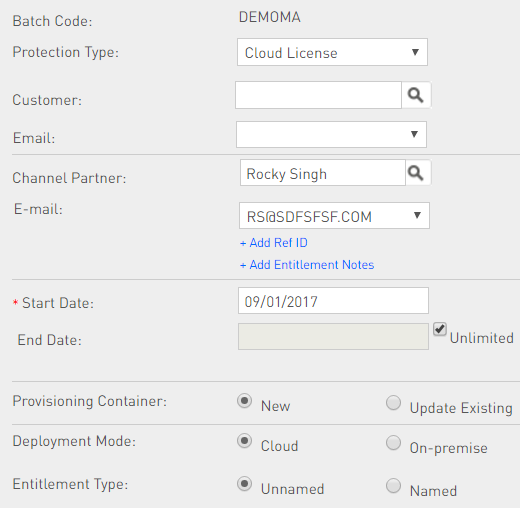The image size is (520, 508).
Task: Open the RS@SDFSFSF.COM E-mail dropdown
Action: (x=334, y=216)
